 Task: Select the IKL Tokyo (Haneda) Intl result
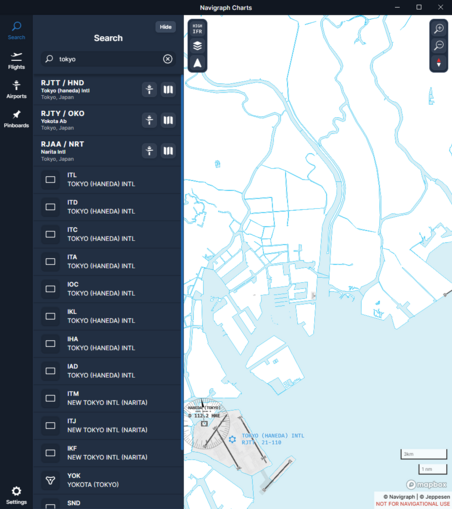(x=107, y=316)
